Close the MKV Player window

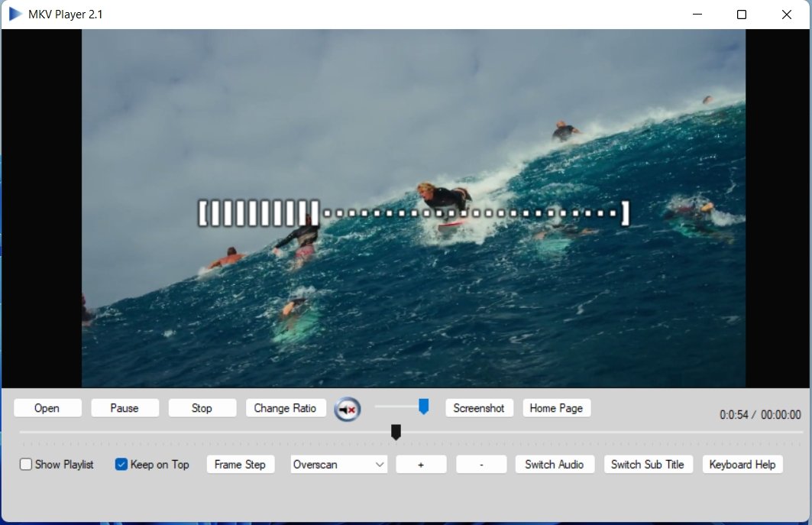point(787,15)
